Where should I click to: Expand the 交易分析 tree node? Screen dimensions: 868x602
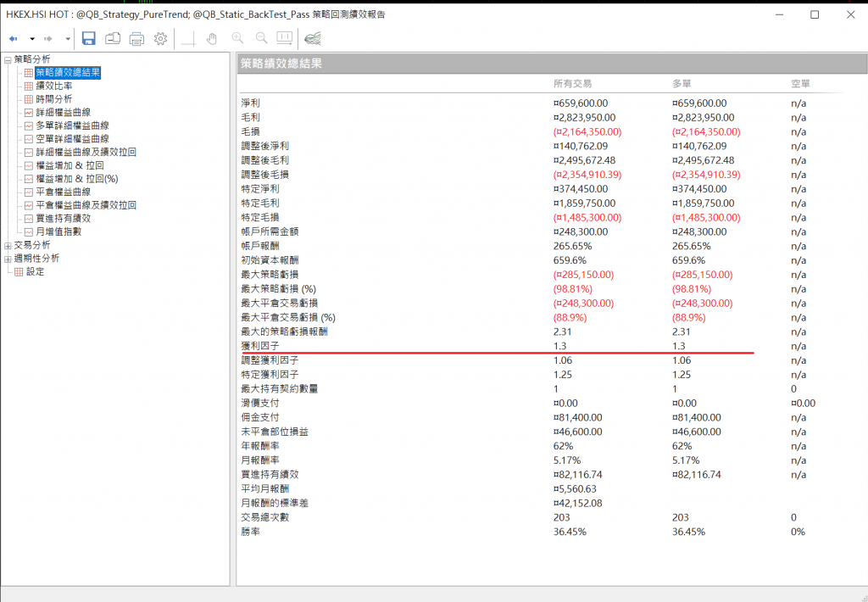[8, 245]
